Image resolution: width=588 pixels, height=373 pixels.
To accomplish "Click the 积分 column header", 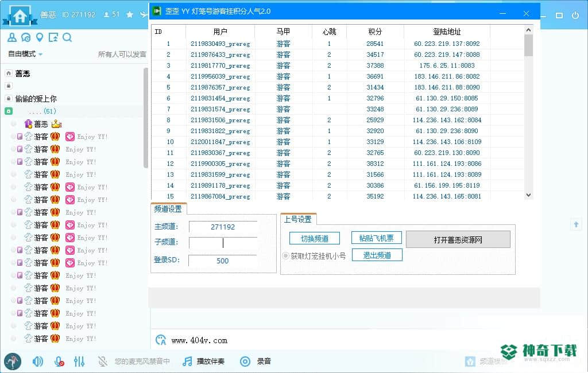I will click(x=375, y=32).
